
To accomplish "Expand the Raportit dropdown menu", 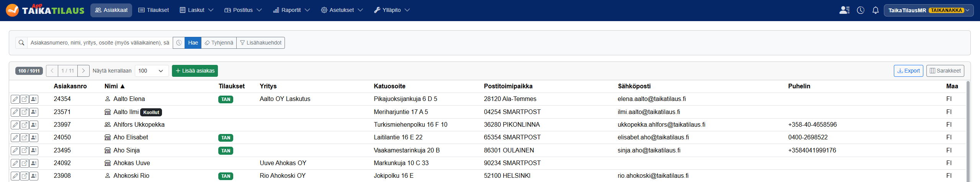I will pos(291,10).
